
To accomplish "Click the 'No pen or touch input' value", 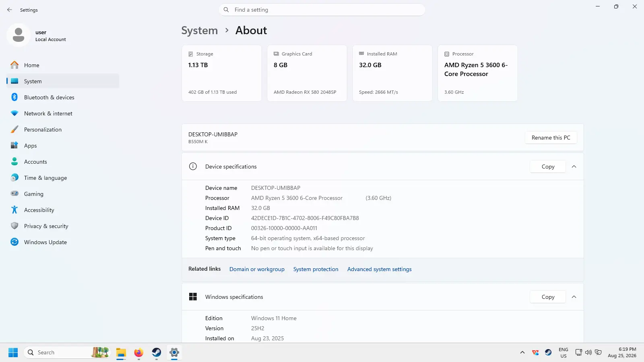I will tap(312, 248).
